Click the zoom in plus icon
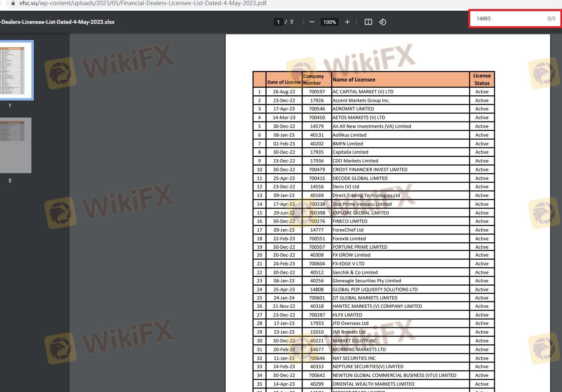The image size is (562, 392). (x=347, y=22)
